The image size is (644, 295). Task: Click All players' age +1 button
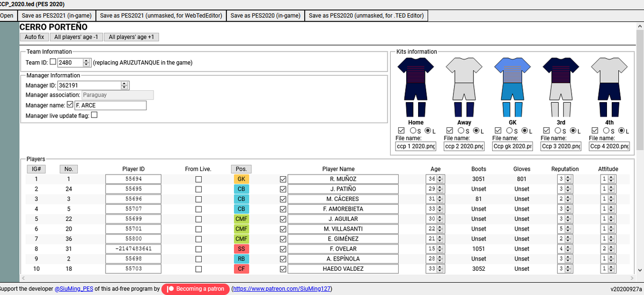pyautogui.click(x=131, y=37)
